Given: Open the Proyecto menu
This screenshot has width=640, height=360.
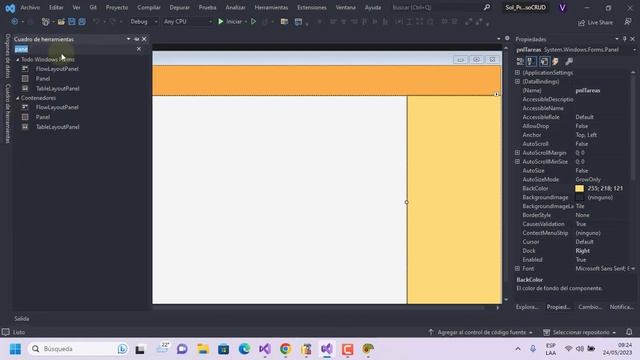Looking at the screenshot, I should (117, 7).
